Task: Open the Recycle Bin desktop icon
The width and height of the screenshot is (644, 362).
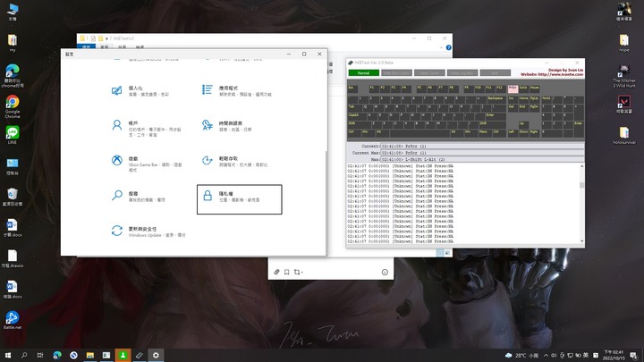Action: (x=13, y=196)
